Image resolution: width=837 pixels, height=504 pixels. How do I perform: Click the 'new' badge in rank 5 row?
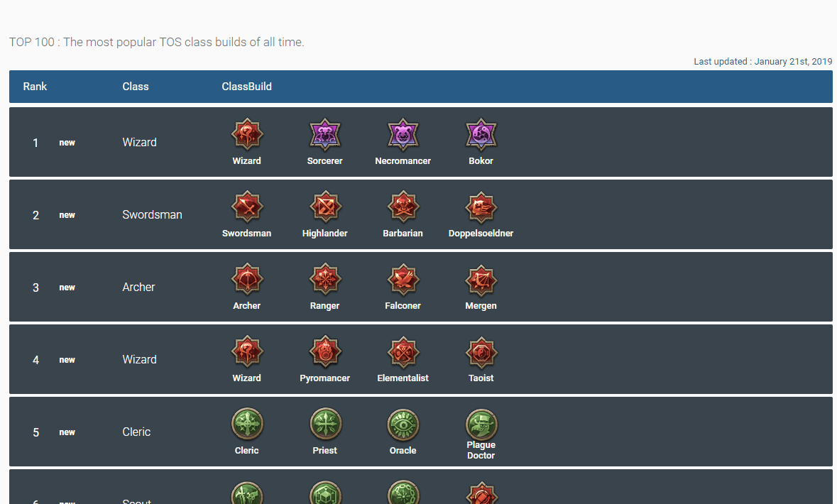click(67, 432)
